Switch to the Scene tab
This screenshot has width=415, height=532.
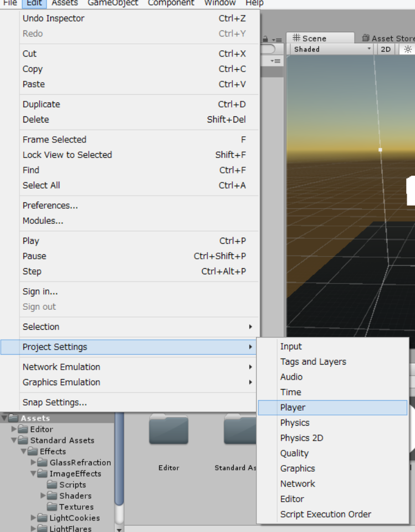click(x=320, y=38)
